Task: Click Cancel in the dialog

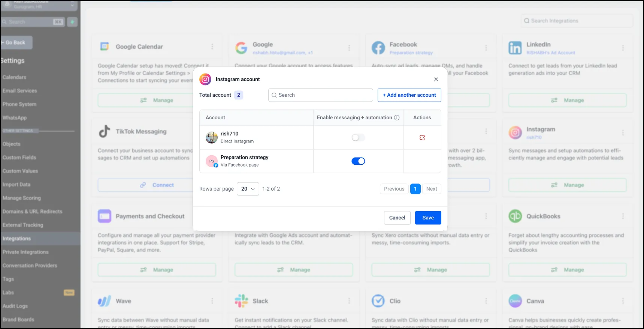Action: point(397,218)
